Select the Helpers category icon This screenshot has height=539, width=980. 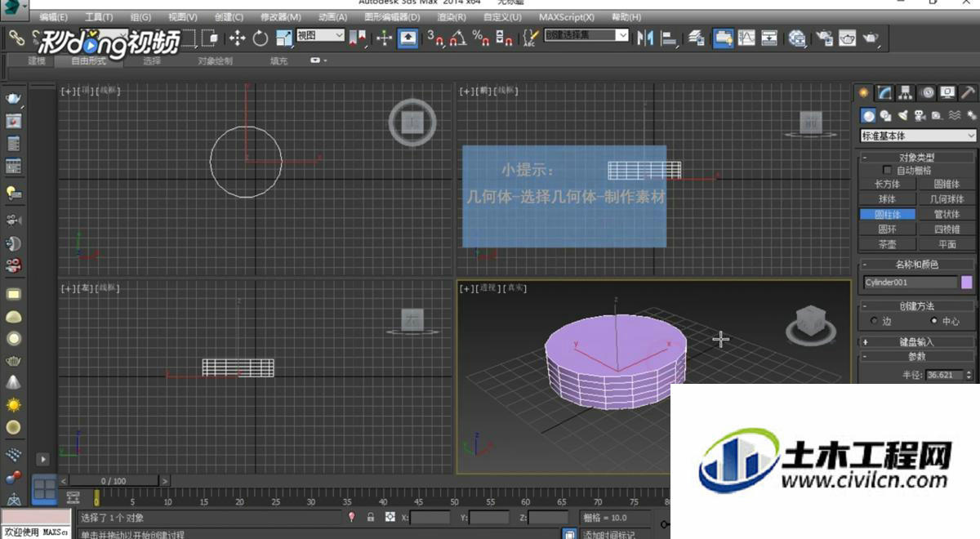tap(937, 116)
